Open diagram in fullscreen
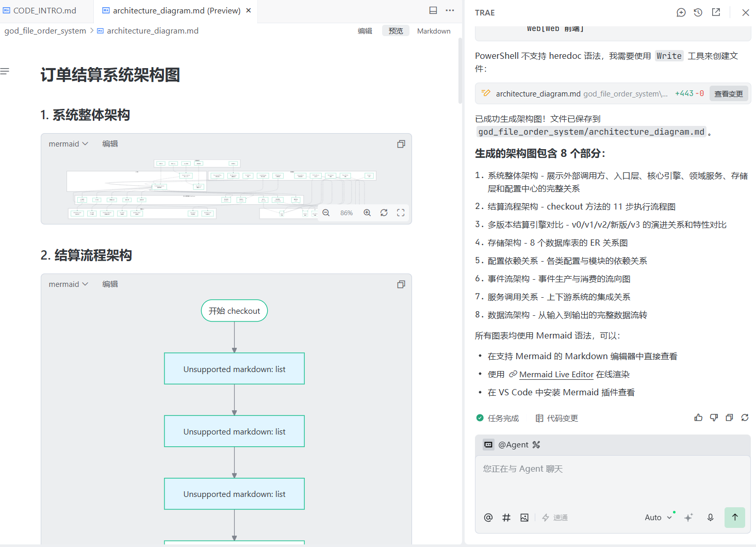 point(401,213)
